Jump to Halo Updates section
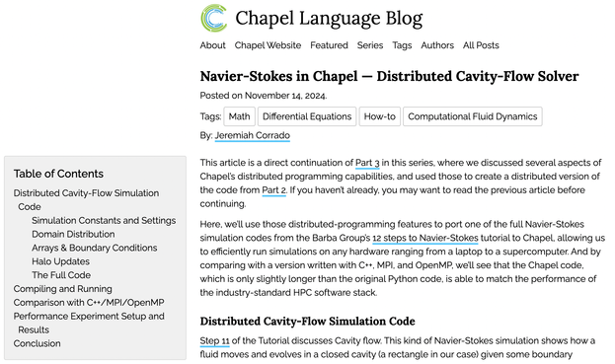The height and width of the screenshot is (364, 615). coord(60,261)
